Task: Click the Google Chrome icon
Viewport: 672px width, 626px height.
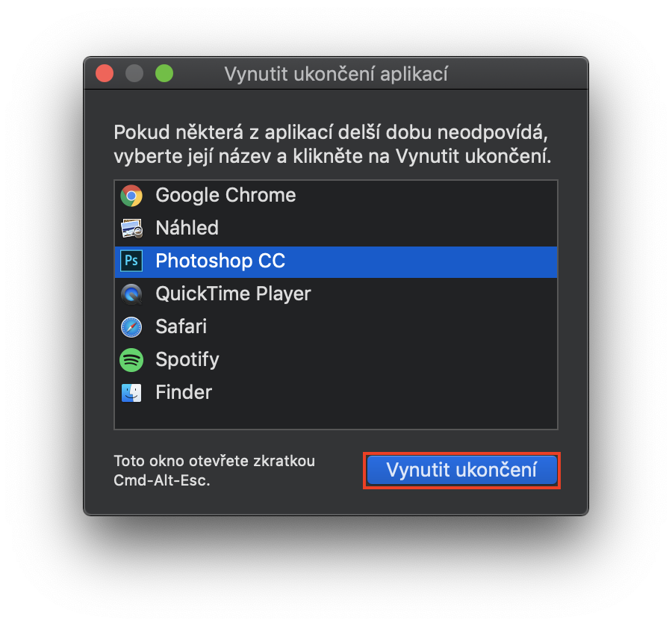Action: [x=131, y=196]
